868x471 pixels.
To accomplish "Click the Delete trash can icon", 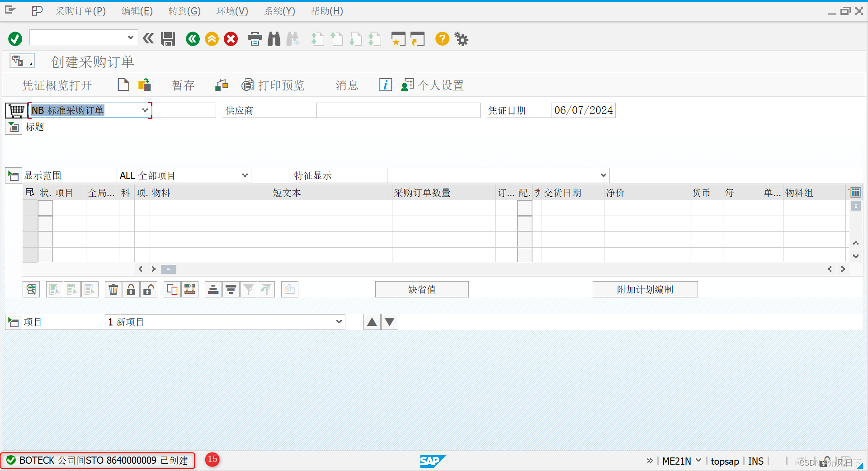I will (113, 289).
